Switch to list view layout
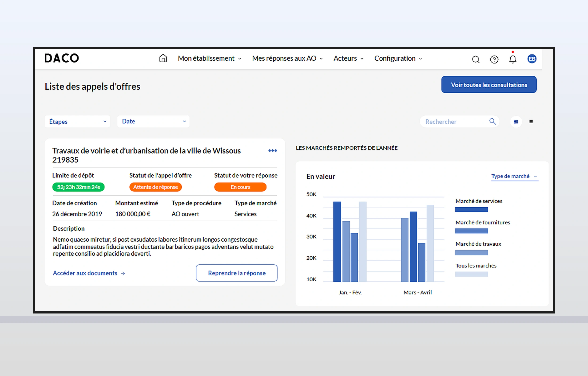The width and height of the screenshot is (588, 376). tap(531, 121)
